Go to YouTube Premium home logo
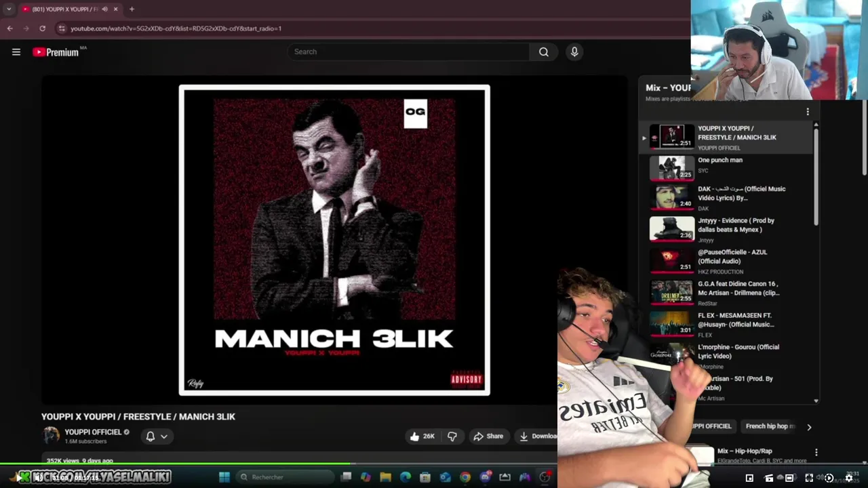 point(57,52)
